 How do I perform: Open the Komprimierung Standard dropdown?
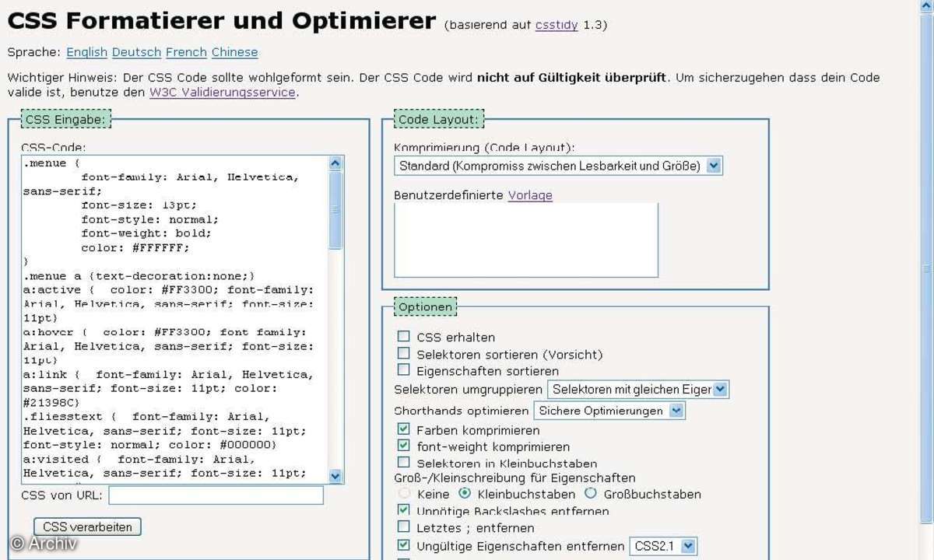click(x=558, y=166)
